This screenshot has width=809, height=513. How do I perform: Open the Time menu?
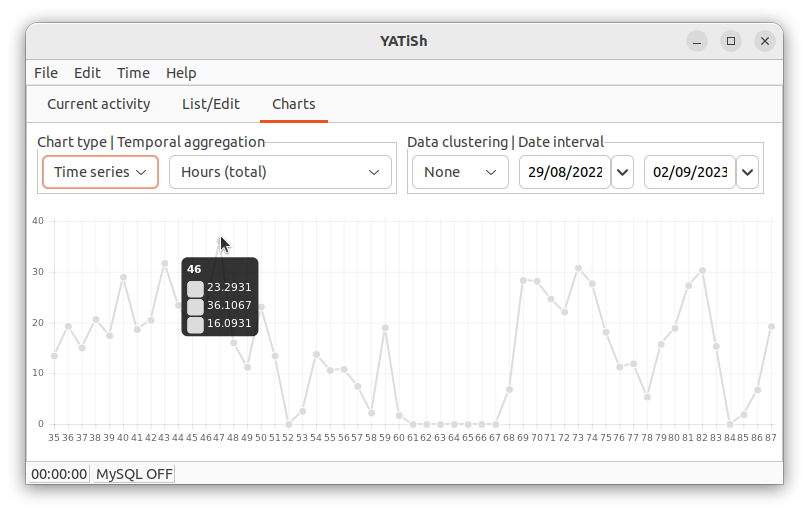tap(133, 73)
